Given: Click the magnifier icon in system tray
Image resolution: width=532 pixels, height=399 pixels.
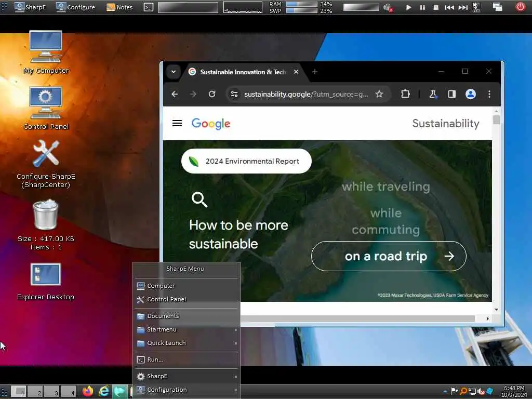Looking at the screenshot, I should pos(463,391).
